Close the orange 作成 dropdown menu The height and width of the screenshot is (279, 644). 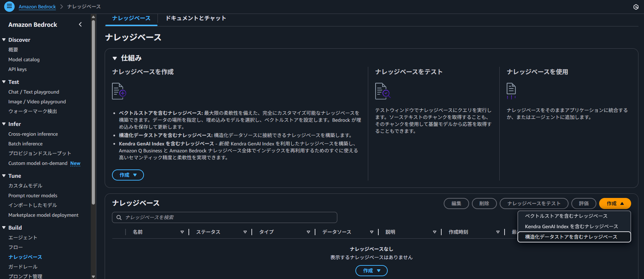click(615, 204)
